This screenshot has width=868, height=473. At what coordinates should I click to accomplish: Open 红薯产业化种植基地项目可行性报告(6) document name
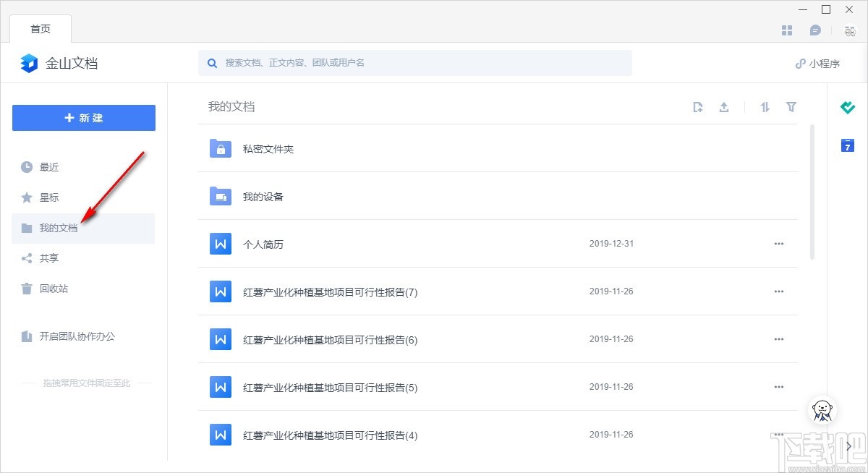331,340
